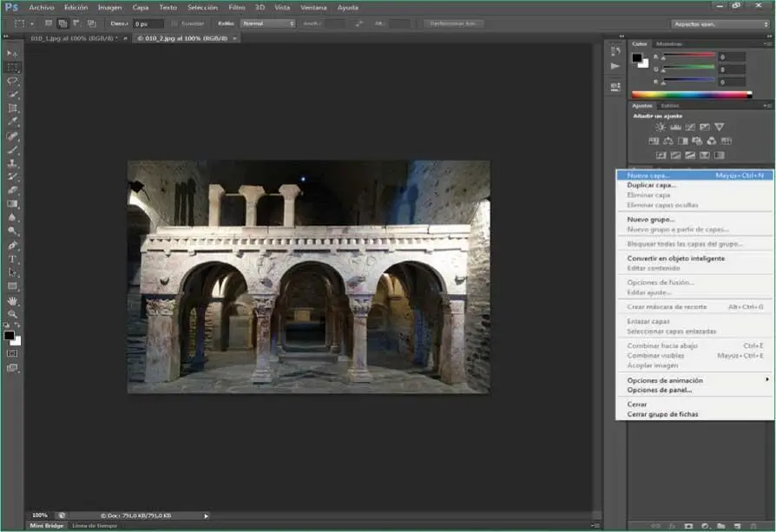Choose 'Nueva capa...' from the panel menu

(x=648, y=174)
